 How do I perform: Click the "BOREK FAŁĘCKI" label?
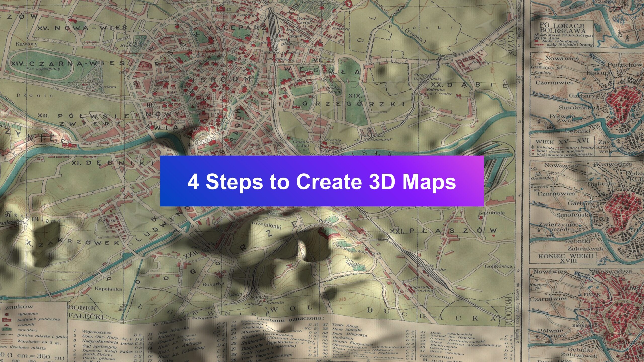click(86, 312)
